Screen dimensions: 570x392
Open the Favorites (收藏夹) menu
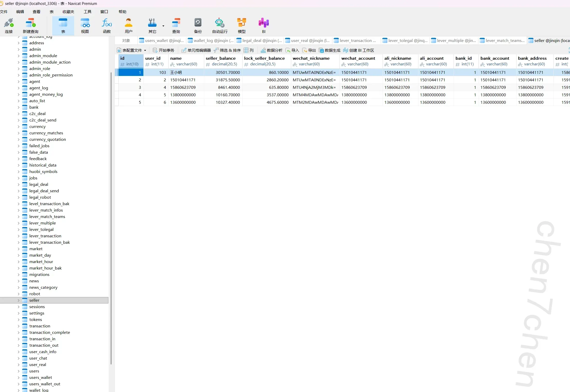click(x=68, y=12)
